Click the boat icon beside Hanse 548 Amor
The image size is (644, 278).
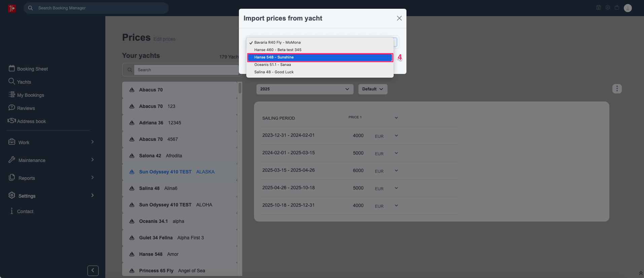click(x=132, y=254)
